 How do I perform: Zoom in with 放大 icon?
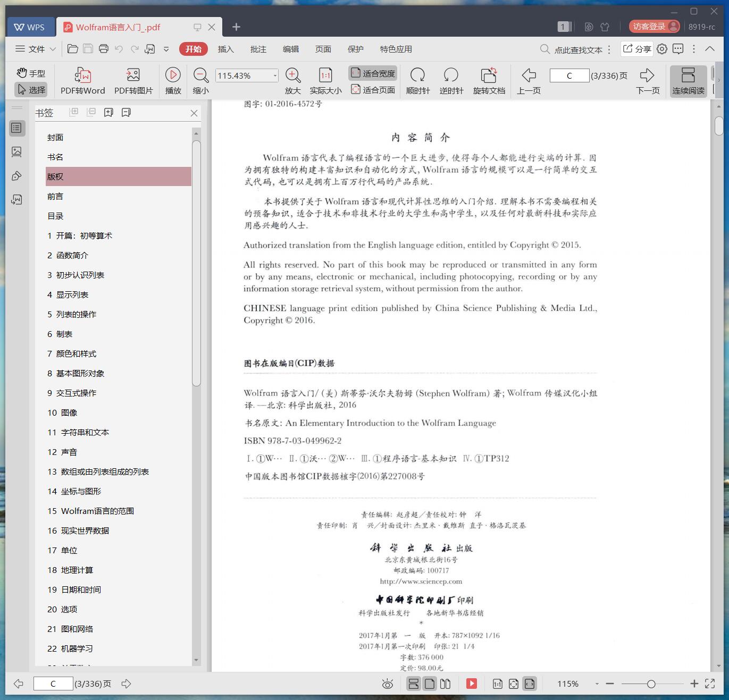click(x=293, y=81)
